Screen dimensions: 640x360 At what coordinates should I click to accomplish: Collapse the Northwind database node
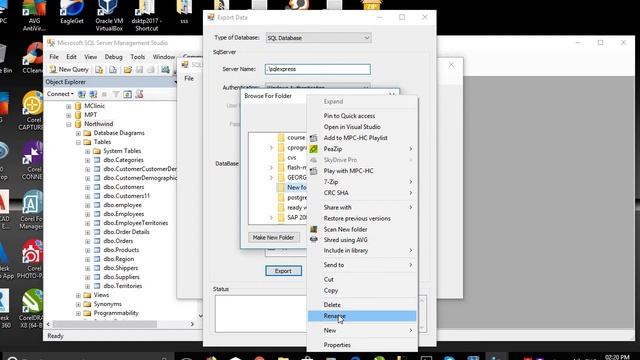(x=69, y=124)
